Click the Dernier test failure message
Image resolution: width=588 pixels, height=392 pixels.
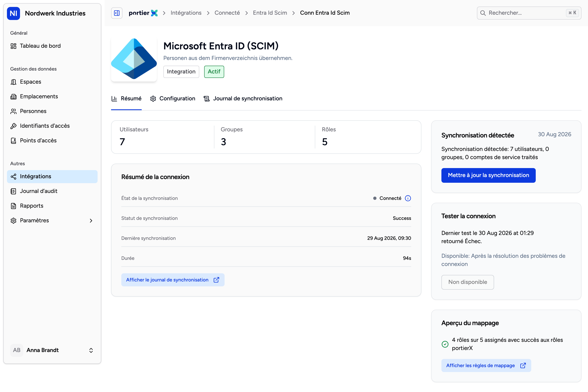(x=487, y=237)
